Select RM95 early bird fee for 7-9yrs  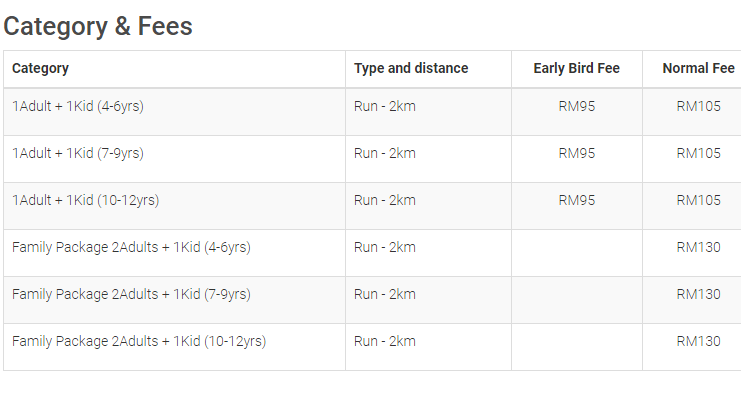(577, 154)
